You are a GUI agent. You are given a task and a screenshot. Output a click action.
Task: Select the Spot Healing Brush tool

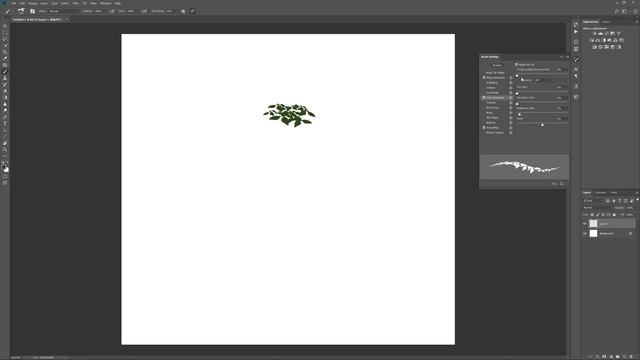click(x=5, y=65)
